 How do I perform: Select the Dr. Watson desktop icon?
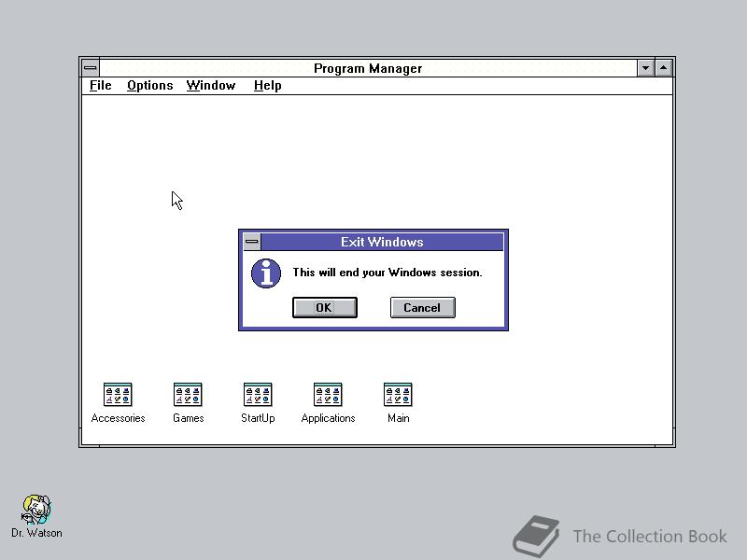36,510
